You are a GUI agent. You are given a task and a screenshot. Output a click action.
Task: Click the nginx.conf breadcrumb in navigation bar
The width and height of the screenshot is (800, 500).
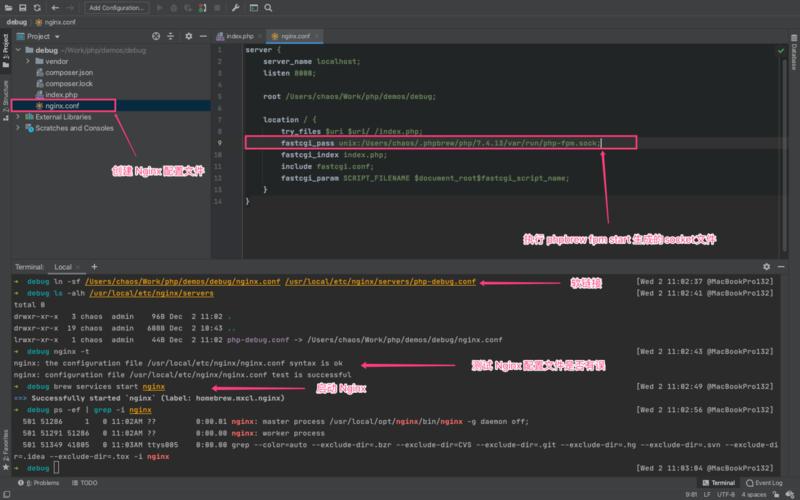(x=56, y=22)
